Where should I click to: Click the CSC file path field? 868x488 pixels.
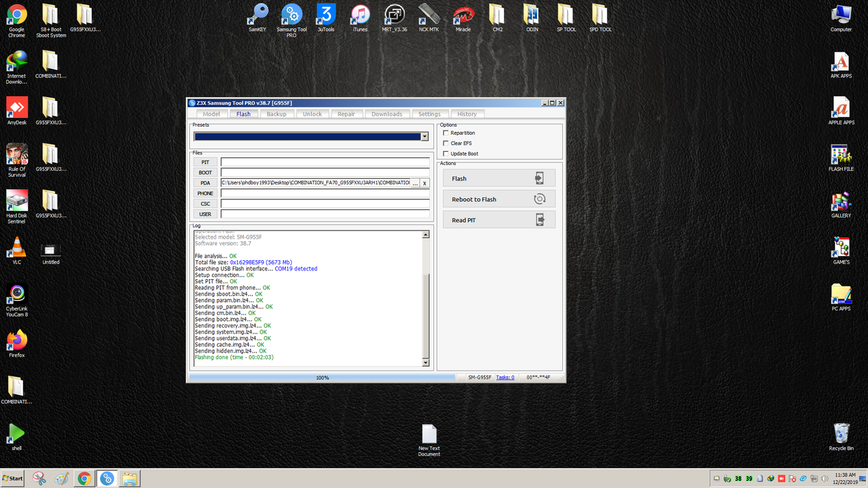tap(325, 203)
